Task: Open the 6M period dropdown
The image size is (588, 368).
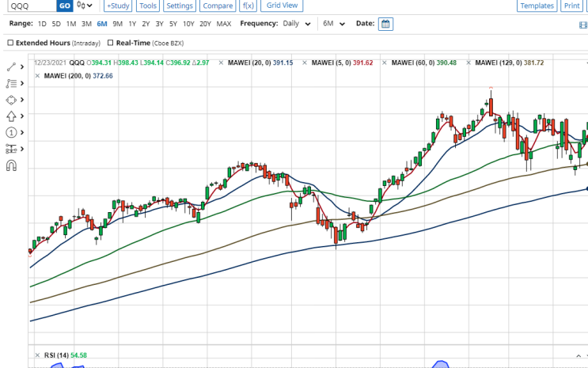Action: tap(334, 24)
